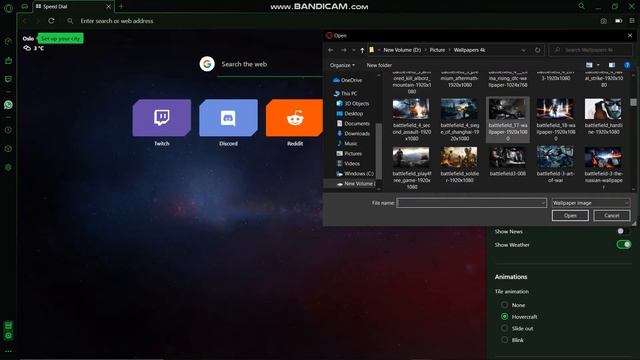Open Help in the Open dialog
Viewport: 640px width, 360px height.
pyautogui.click(x=627, y=65)
